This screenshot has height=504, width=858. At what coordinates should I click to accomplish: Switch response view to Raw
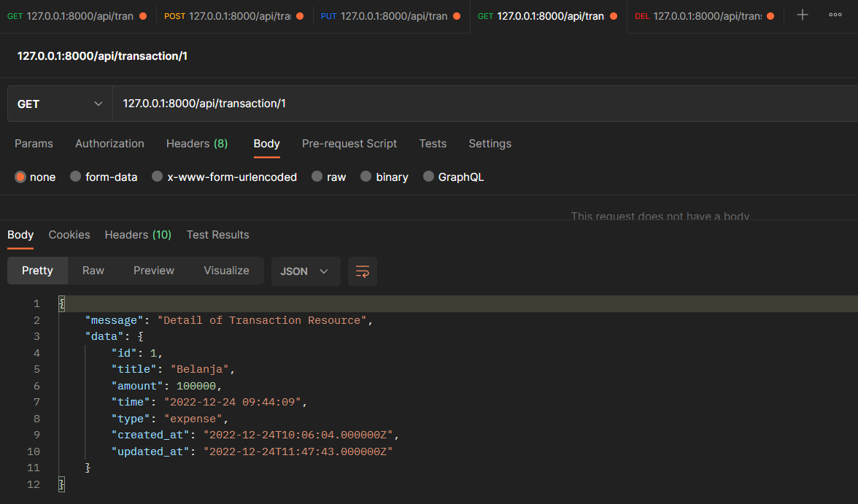click(x=93, y=271)
